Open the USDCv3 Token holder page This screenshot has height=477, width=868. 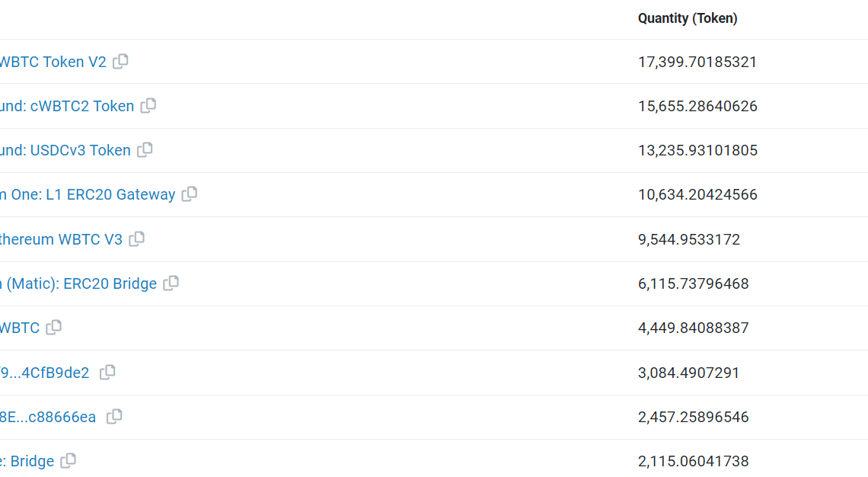click(x=65, y=150)
